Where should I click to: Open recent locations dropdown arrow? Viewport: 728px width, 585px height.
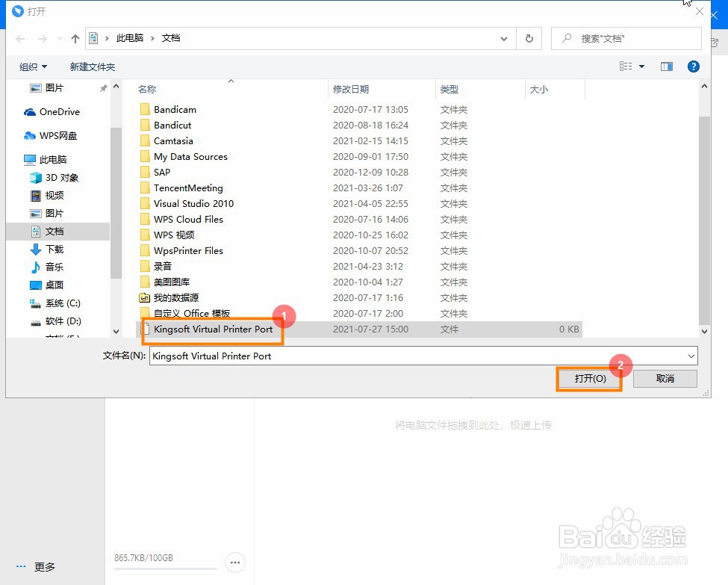pyautogui.click(x=60, y=39)
